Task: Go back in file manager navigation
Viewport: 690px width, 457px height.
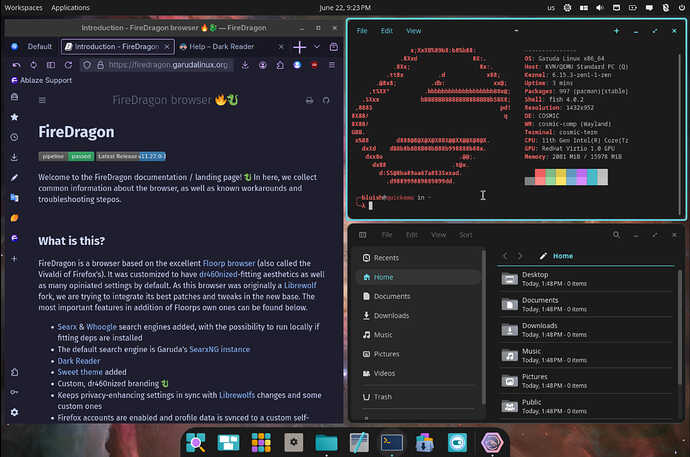Action: tap(505, 256)
